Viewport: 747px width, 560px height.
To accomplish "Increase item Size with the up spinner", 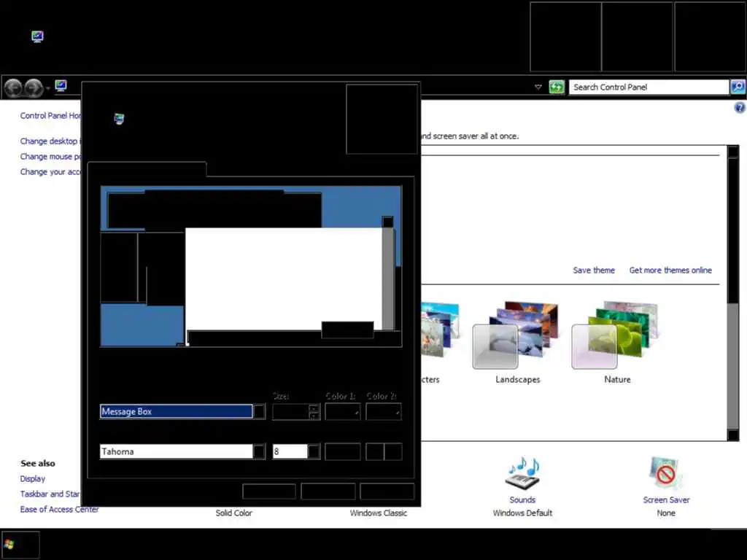I will [314, 408].
